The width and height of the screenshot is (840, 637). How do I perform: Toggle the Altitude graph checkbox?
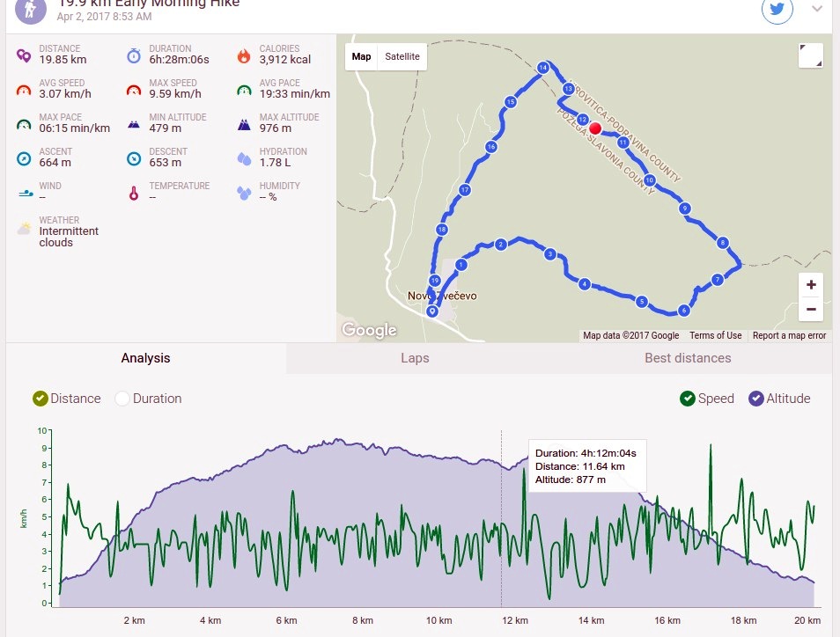coord(755,399)
